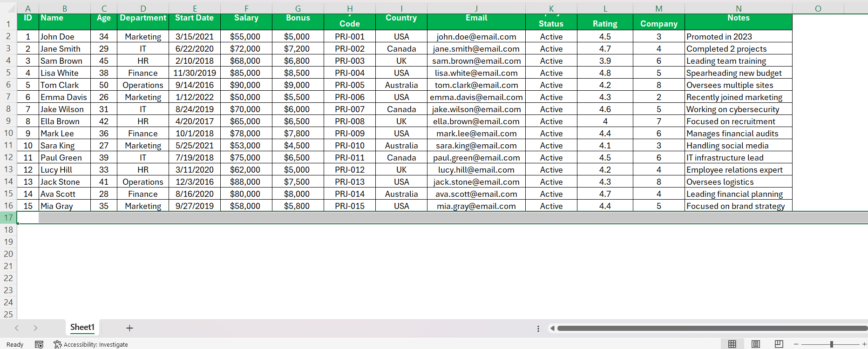Image resolution: width=868 pixels, height=349 pixels.
Task: Select start date 1/12/2022 cell
Action: [x=195, y=97]
